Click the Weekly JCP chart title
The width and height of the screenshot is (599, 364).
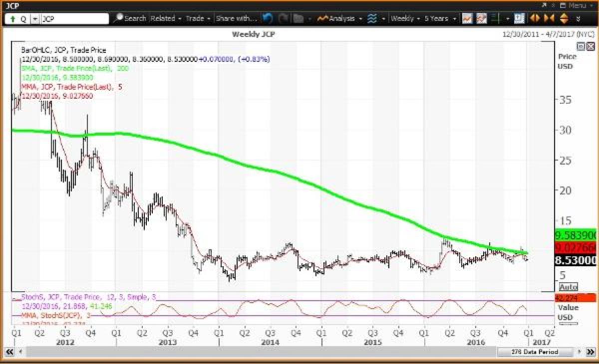(254, 35)
